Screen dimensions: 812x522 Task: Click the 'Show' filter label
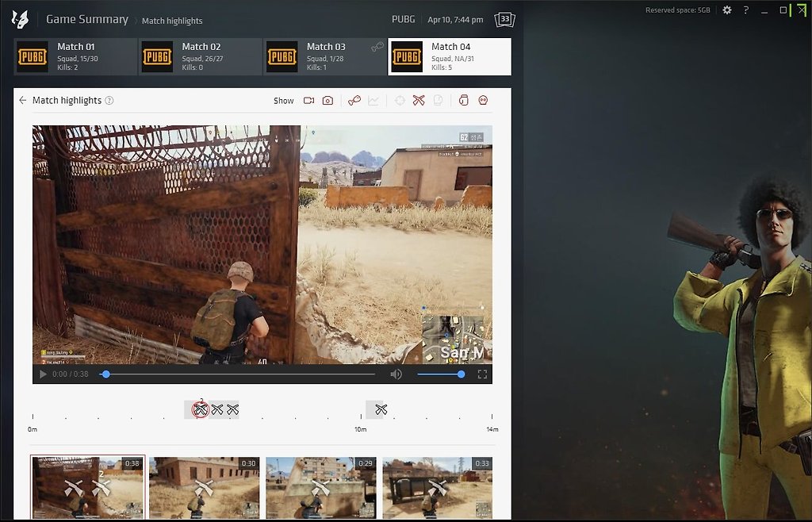click(x=284, y=101)
